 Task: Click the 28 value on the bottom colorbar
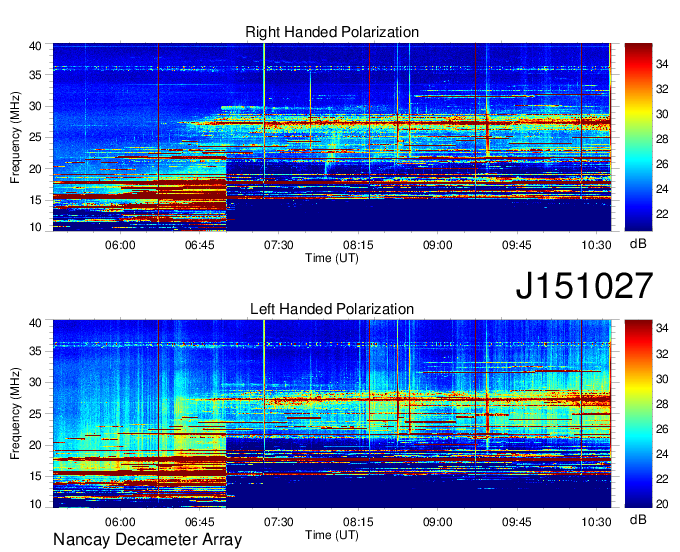pos(662,404)
